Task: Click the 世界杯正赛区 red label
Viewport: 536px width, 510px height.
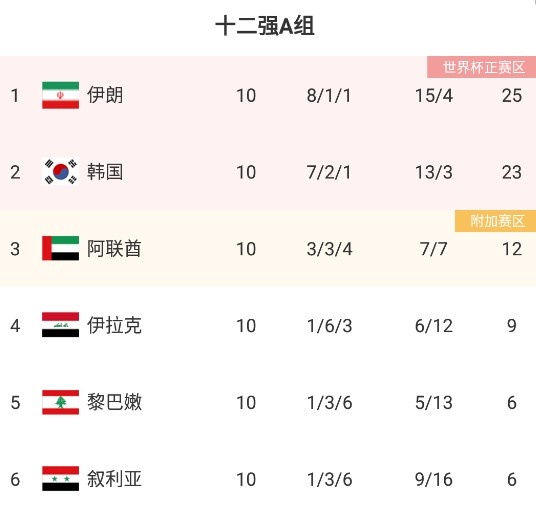Action: [x=481, y=67]
